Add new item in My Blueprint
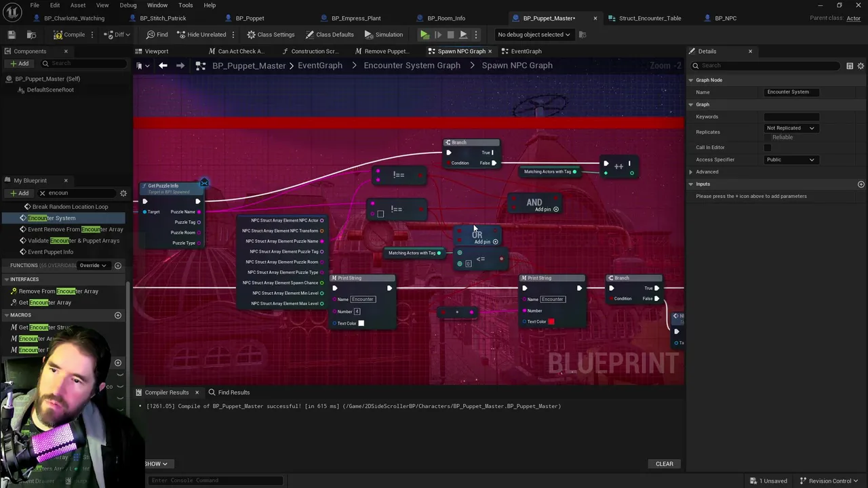868x488 pixels. (19, 193)
